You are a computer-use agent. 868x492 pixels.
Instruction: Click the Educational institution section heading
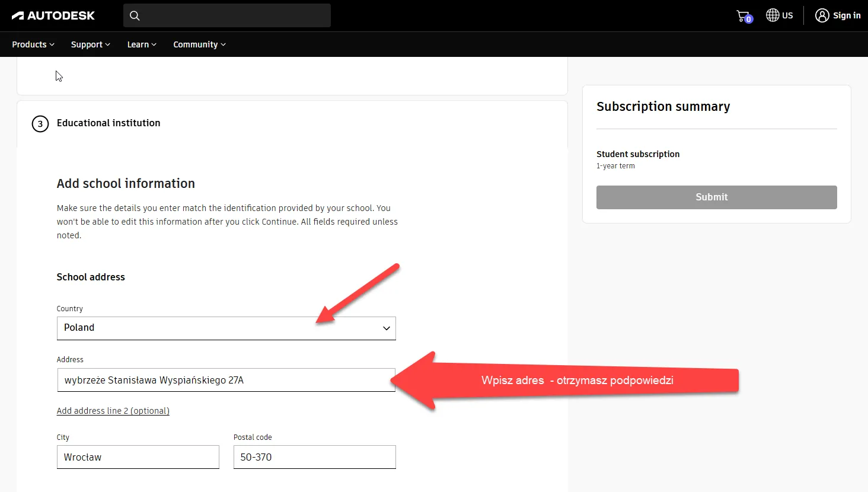[x=108, y=123]
